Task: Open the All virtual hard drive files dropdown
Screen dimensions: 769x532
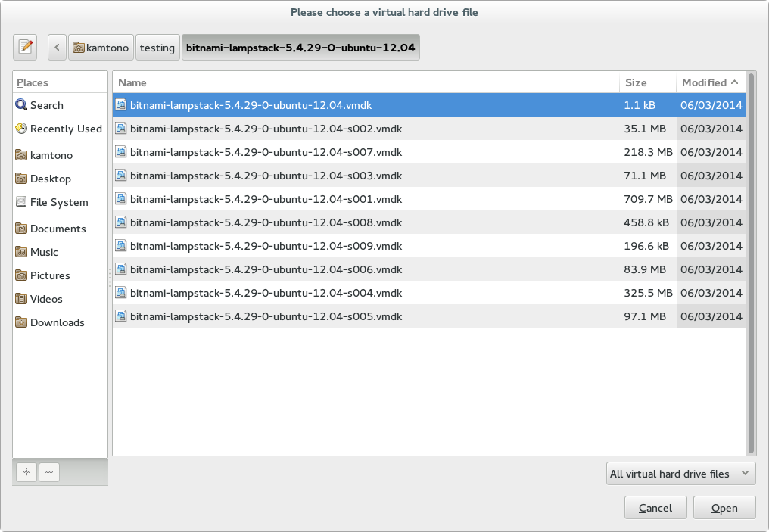Action: point(680,474)
